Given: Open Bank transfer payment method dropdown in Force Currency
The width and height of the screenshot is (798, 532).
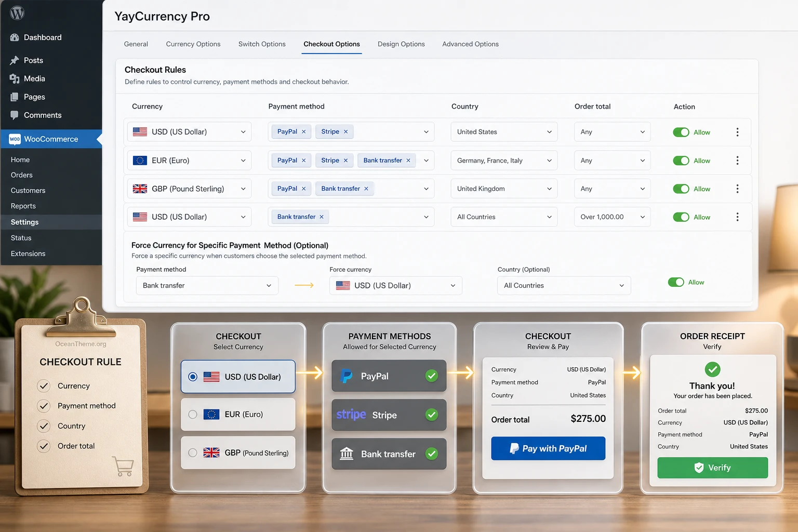Looking at the screenshot, I should click(207, 285).
